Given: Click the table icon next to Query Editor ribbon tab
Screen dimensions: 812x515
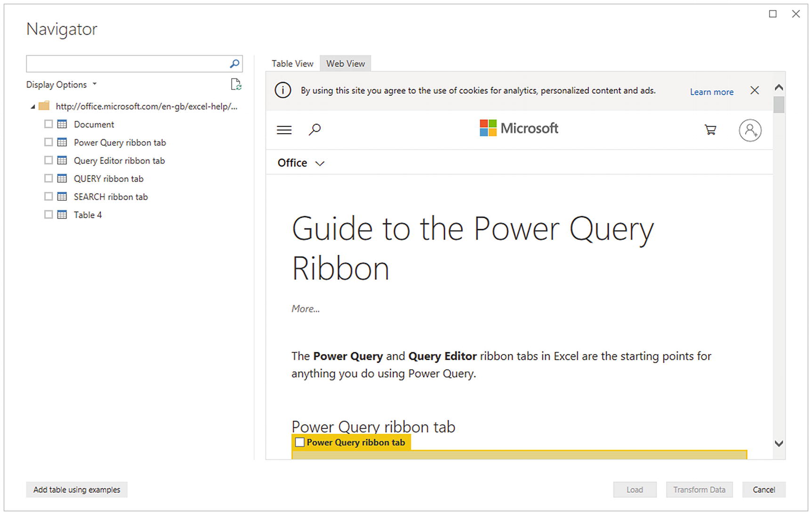Looking at the screenshot, I should [x=62, y=160].
